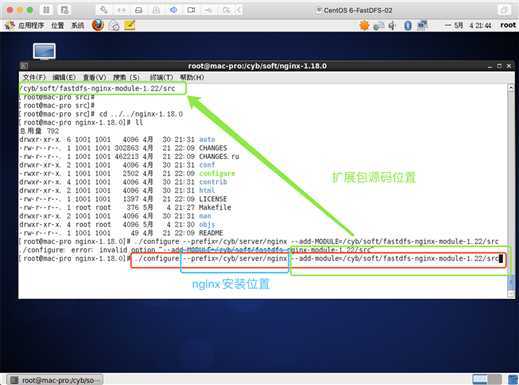
Task: Click the terminal title root@mac-pro:/cyb/soft/nginx-1.18.0
Action: click(x=257, y=66)
